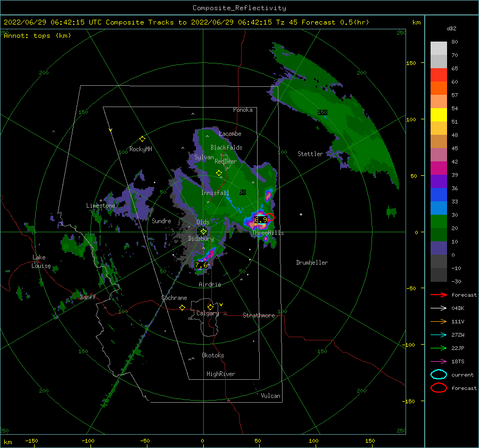Select the Calgary city label

[x=208, y=313]
